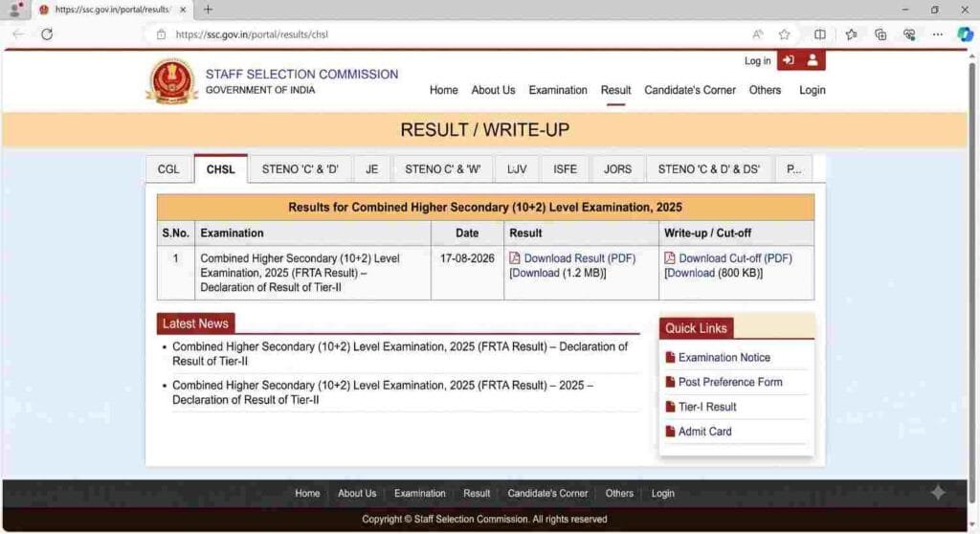Click the site info icon in address bar
Viewport: 980px width, 534px height.
[x=161, y=34]
